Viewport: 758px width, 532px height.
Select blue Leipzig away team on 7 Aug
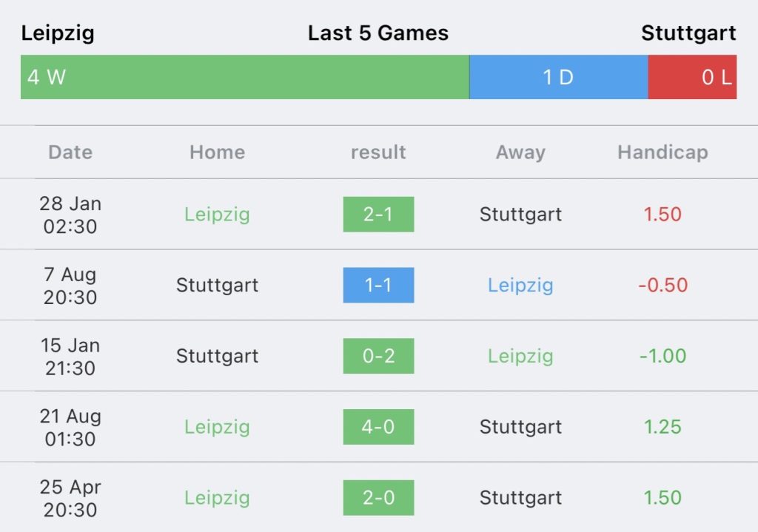(x=520, y=285)
